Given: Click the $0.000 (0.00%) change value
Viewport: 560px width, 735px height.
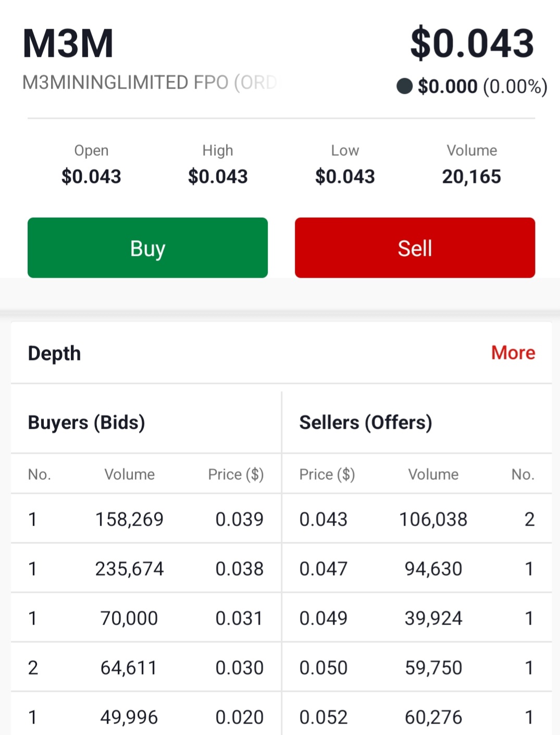Looking at the screenshot, I should [x=482, y=86].
